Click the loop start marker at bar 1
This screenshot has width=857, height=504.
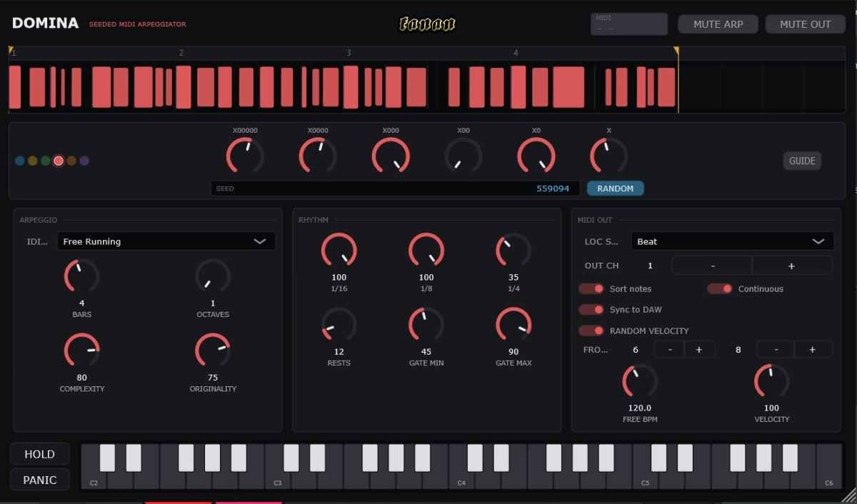(11, 50)
